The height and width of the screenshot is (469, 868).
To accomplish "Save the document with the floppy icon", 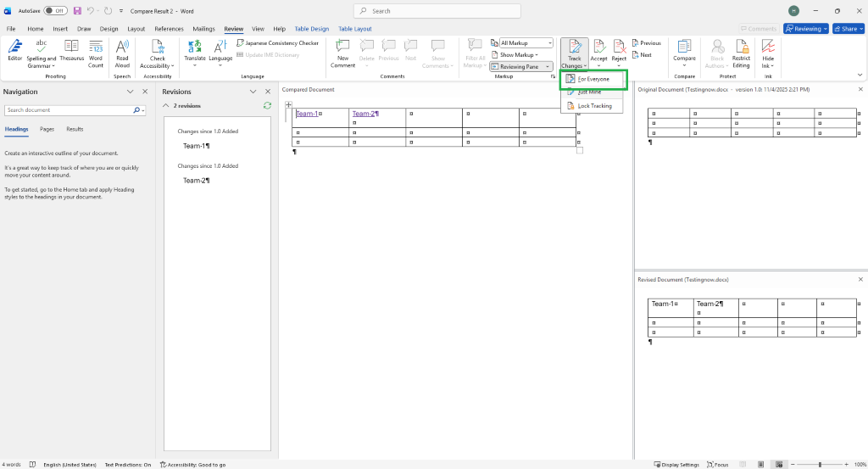I will click(77, 10).
